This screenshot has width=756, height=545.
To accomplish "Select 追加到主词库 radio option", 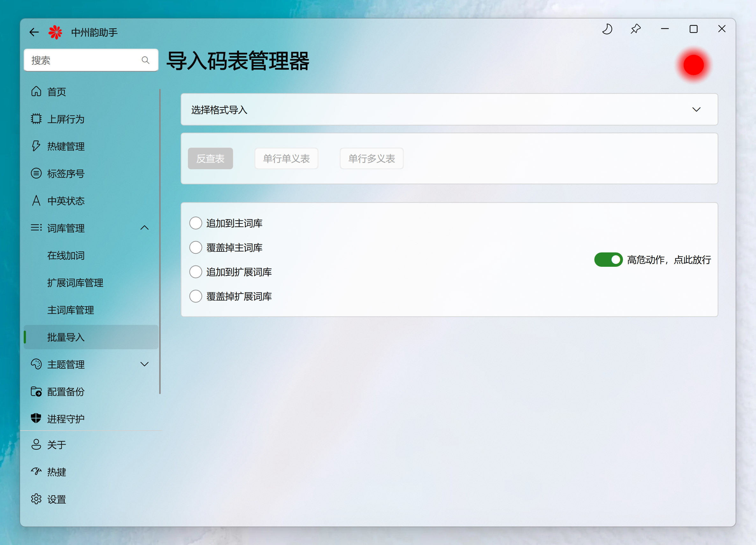I will point(196,223).
